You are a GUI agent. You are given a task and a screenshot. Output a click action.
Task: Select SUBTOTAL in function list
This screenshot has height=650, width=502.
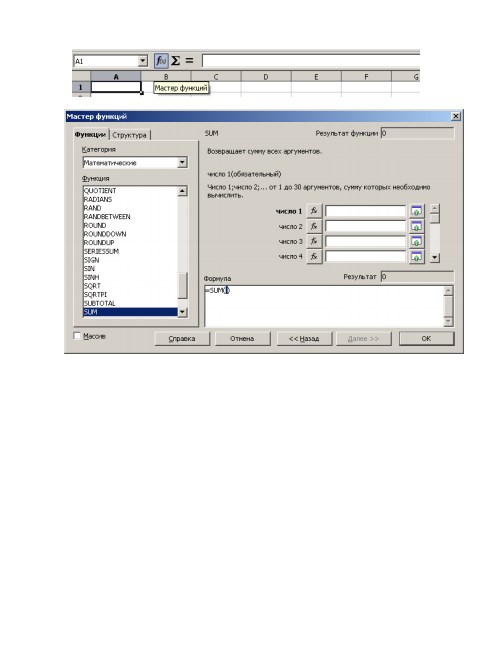(130, 303)
